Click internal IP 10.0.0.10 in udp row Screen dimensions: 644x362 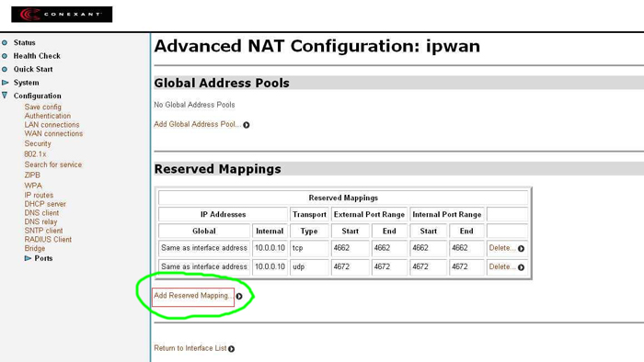pos(270,266)
